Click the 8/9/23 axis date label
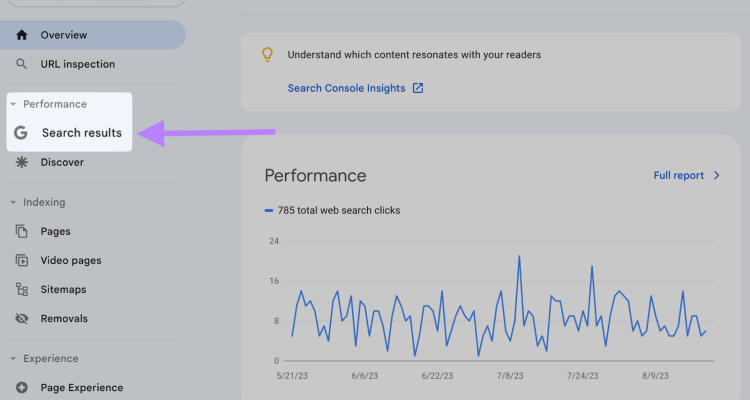 (655, 376)
